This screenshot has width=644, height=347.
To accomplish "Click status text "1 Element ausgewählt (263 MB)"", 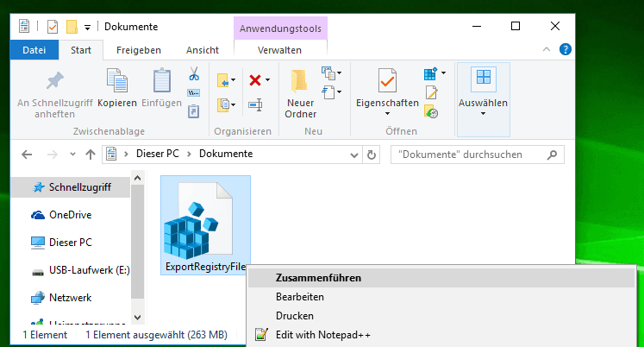I will [x=156, y=335].
